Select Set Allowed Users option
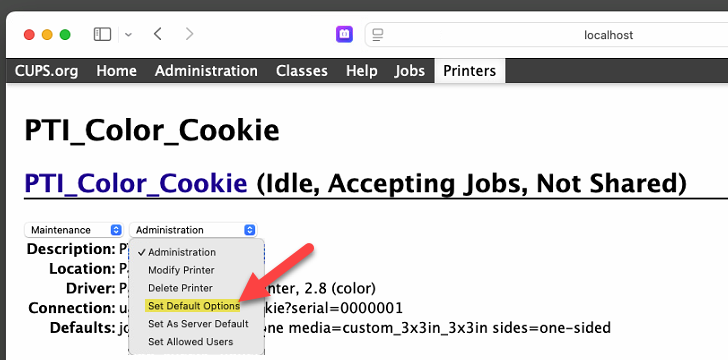The image size is (728, 360). coord(190,341)
